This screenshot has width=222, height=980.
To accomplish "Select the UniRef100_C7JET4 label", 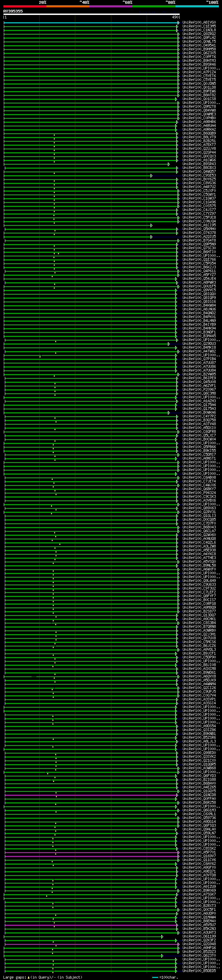I will pos(199,481).
